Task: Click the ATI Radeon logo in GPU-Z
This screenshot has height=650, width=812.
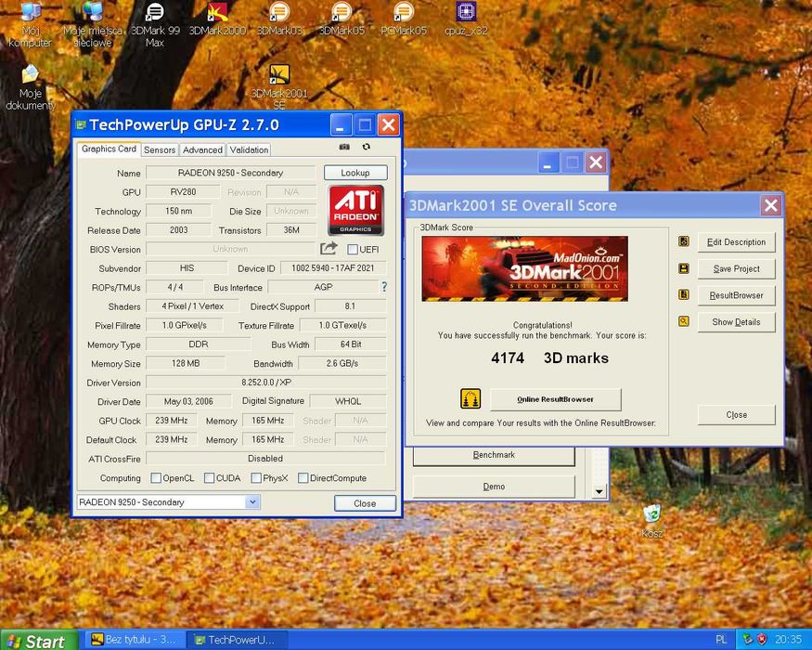Action: tap(355, 210)
